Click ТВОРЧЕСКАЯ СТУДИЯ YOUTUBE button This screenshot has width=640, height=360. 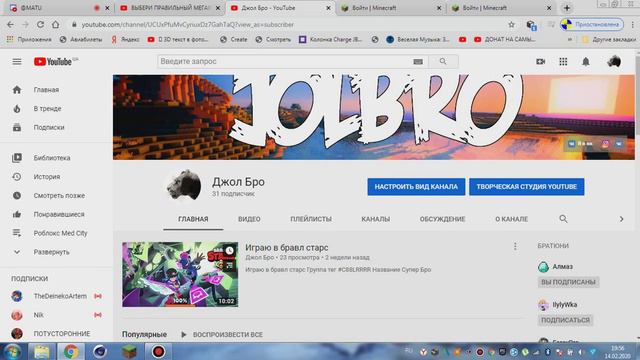tap(527, 187)
